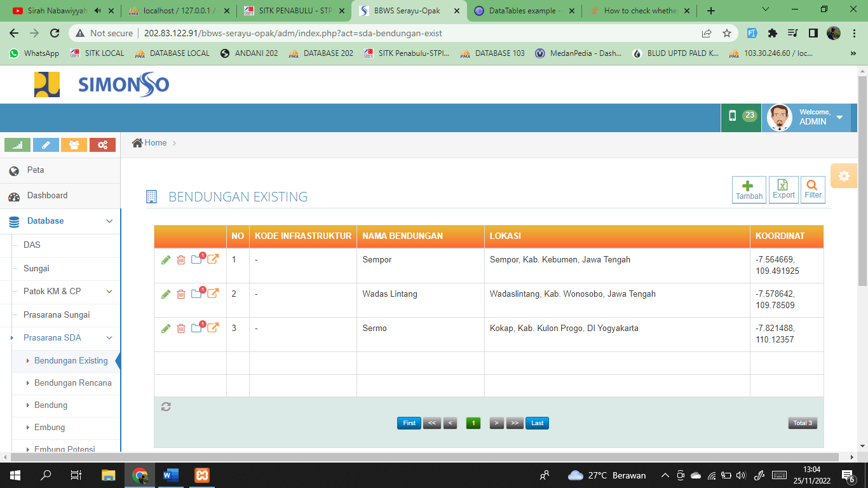Switch to the DataTables example browser tab
Image resolution: width=868 pixels, height=488 pixels.
[524, 11]
